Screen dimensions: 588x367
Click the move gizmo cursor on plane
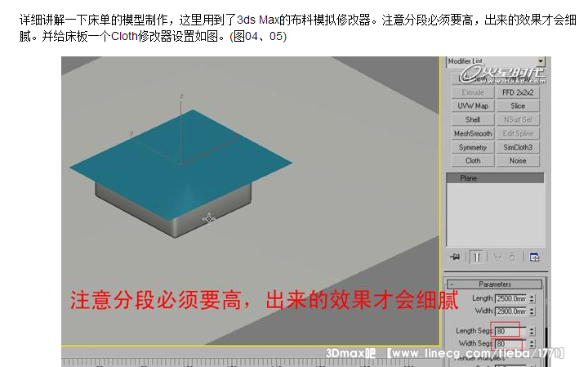point(209,218)
